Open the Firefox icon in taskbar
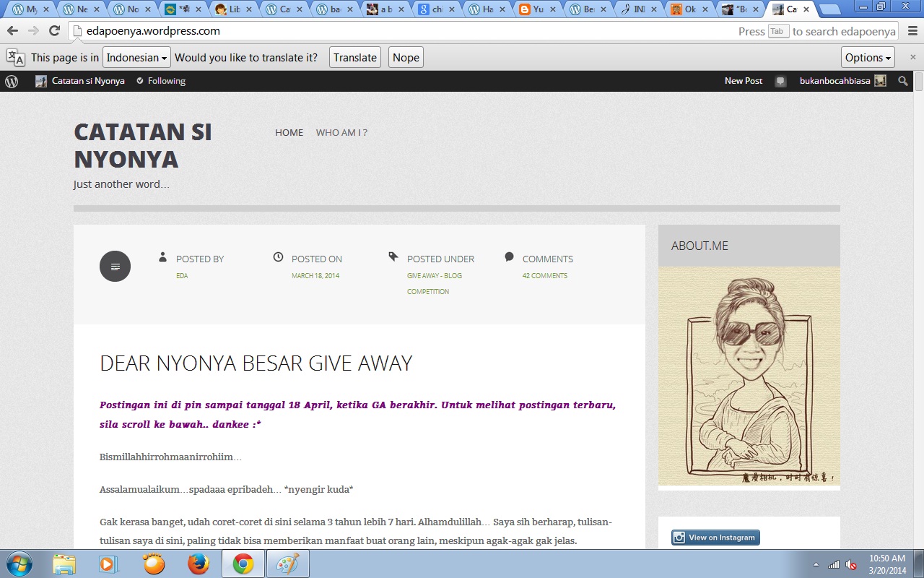Screen dimensions: 924x578 (x=199, y=564)
